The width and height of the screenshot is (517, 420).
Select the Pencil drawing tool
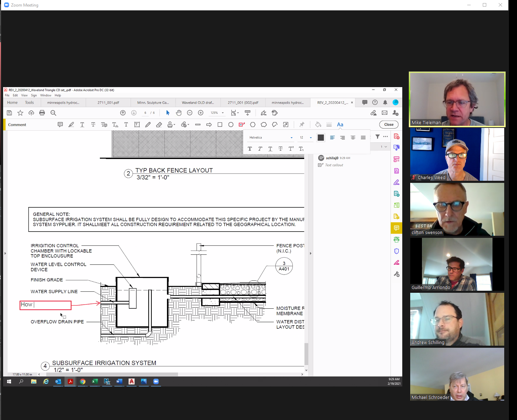coord(148,124)
